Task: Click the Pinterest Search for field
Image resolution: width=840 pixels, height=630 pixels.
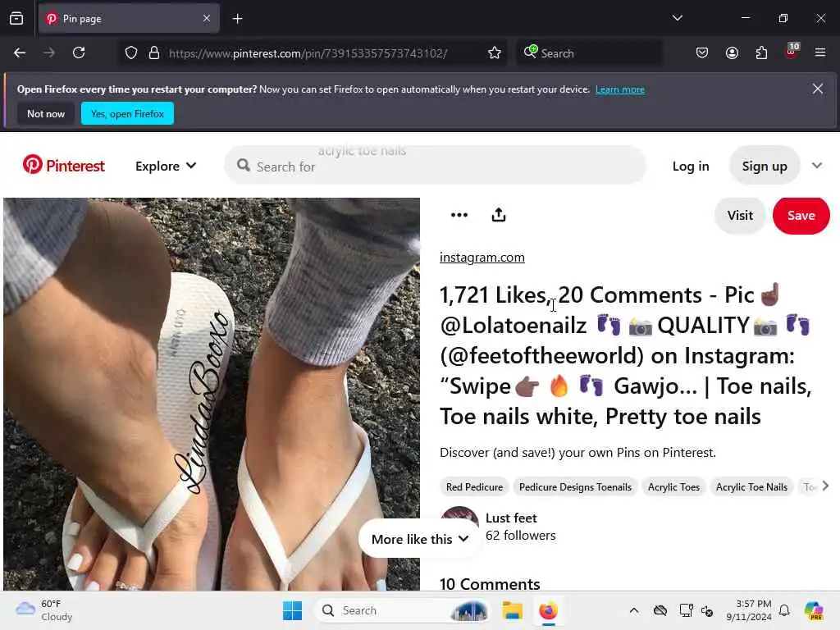Action: pos(435,166)
